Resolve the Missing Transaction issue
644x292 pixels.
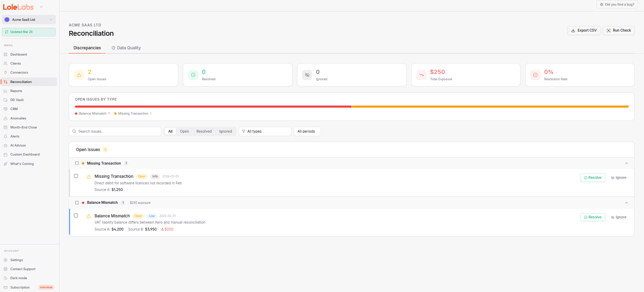[592, 178]
